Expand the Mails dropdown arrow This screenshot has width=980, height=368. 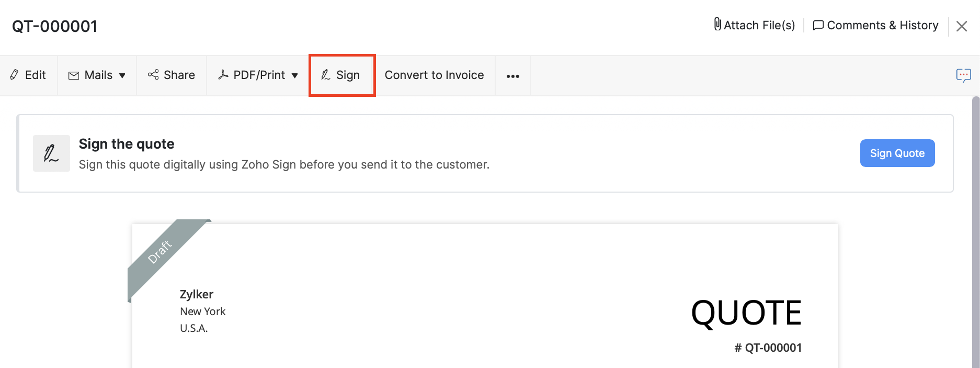coord(122,75)
